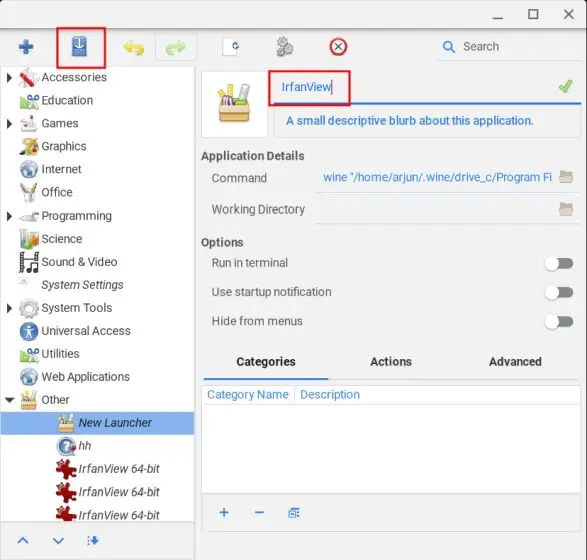Viewport: 587px width, 560px height.
Task: Edit the small descriptive blurb text
Action: click(427, 121)
